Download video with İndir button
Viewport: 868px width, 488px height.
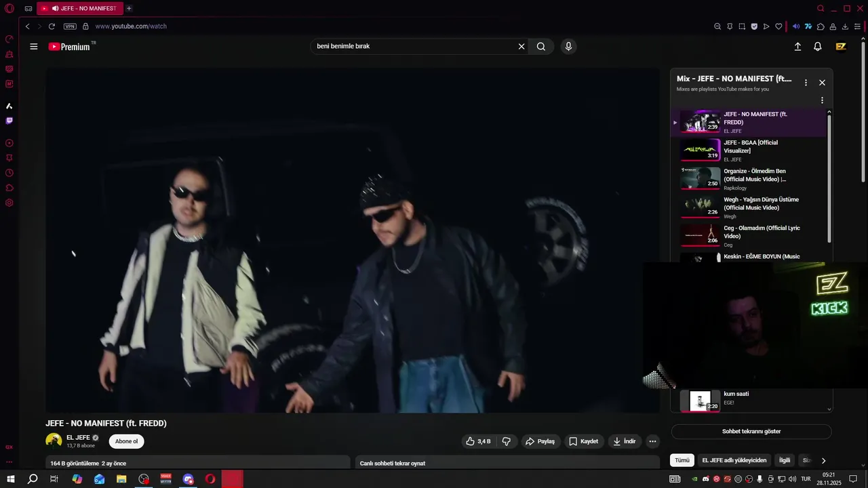625,441
